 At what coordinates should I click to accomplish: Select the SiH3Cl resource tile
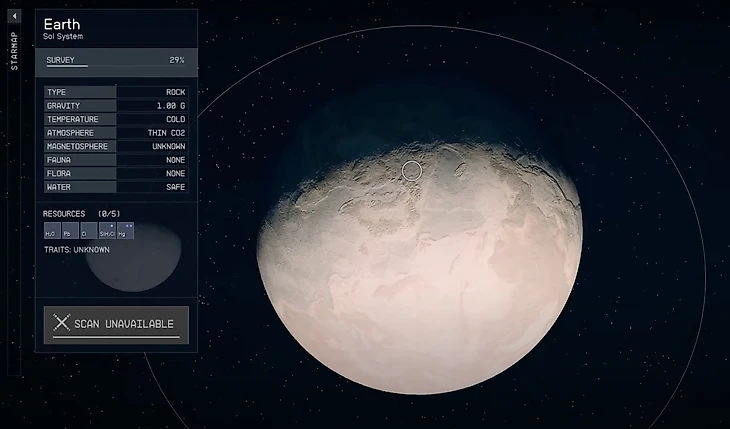[107, 231]
